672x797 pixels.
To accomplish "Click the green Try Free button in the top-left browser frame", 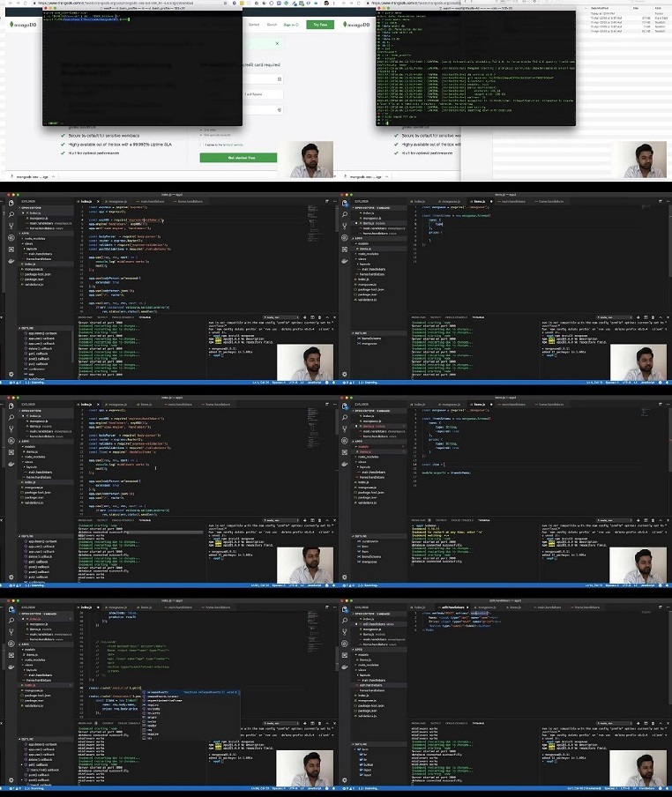I will [320, 25].
